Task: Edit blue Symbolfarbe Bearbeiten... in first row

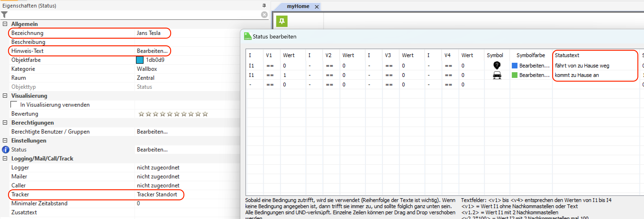Action: 534,66
